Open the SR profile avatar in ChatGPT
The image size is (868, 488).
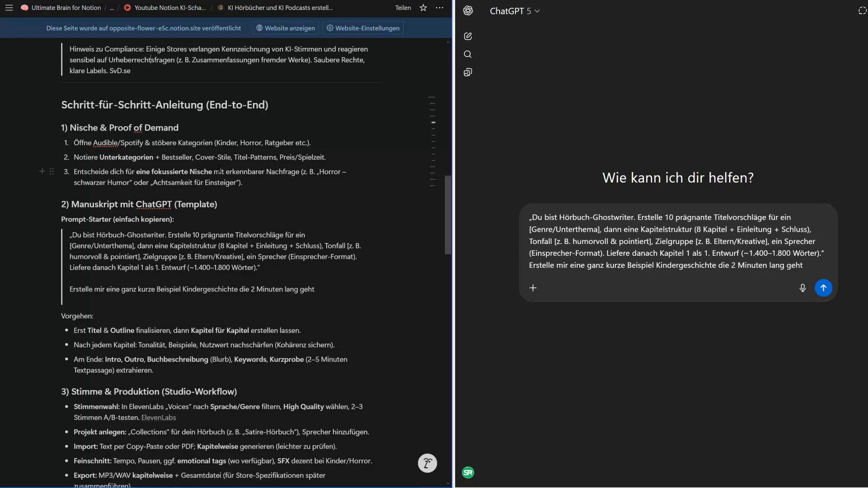468,473
